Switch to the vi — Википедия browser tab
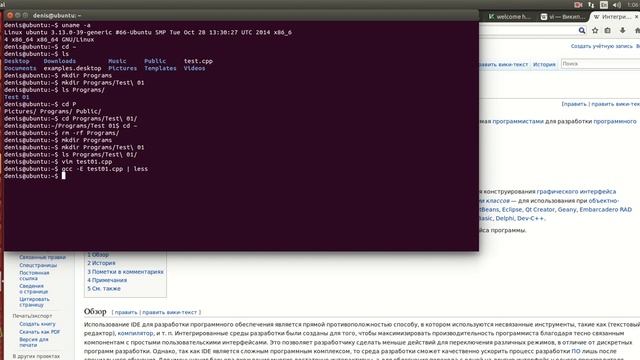The image size is (640, 360). coord(562,17)
